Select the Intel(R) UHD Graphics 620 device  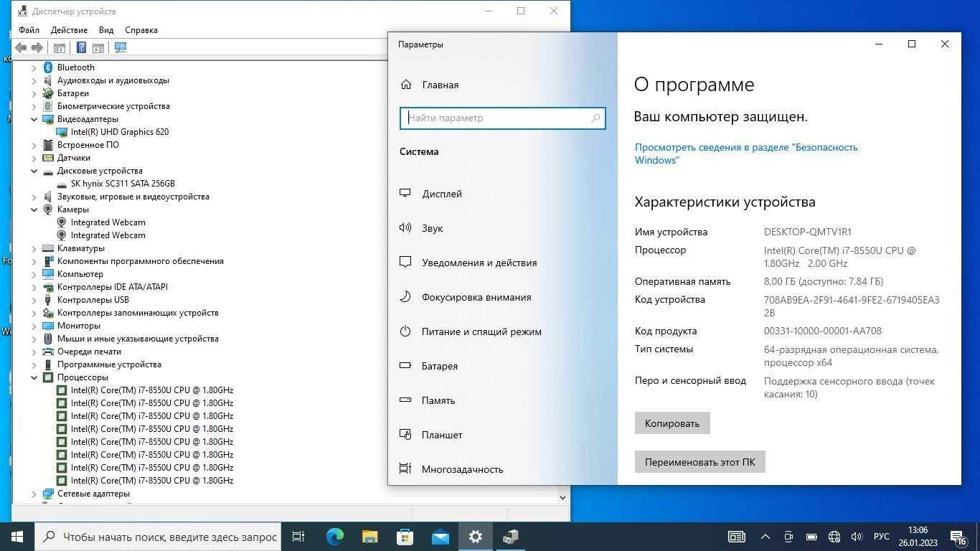tap(120, 132)
